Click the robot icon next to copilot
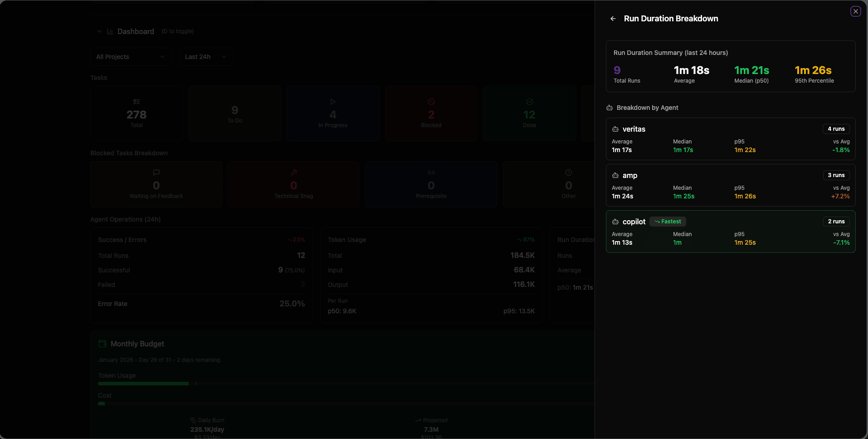 (x=615, y=222)
